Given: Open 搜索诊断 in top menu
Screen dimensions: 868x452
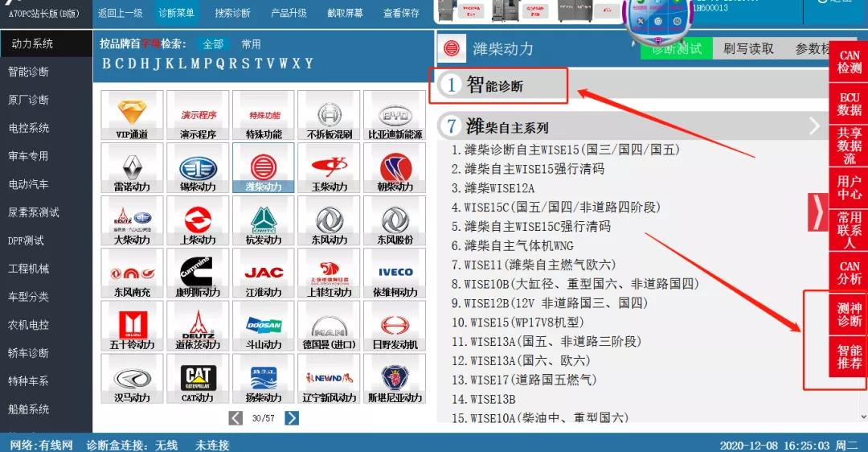Looking at the screenshot, I should (x=232, y=13).
